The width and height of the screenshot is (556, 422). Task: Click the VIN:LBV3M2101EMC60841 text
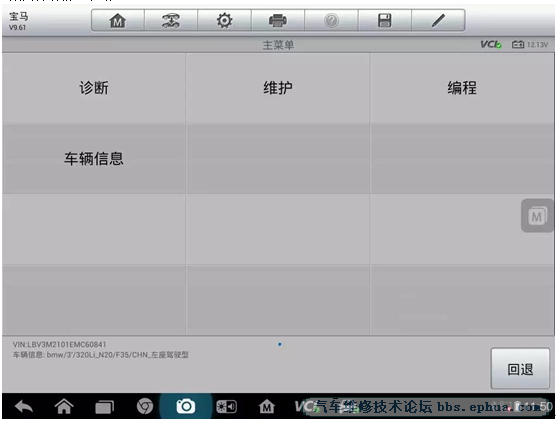coord(60,345)
